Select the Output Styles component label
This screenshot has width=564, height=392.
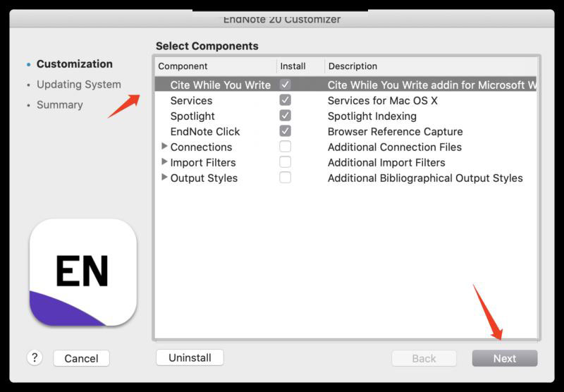[204, 178]
